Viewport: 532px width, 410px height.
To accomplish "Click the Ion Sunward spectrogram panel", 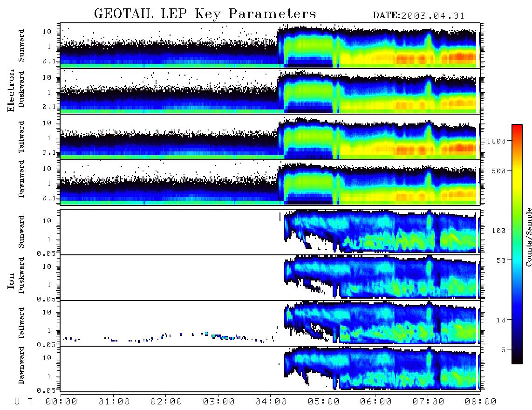I will (x=270, y=232).
